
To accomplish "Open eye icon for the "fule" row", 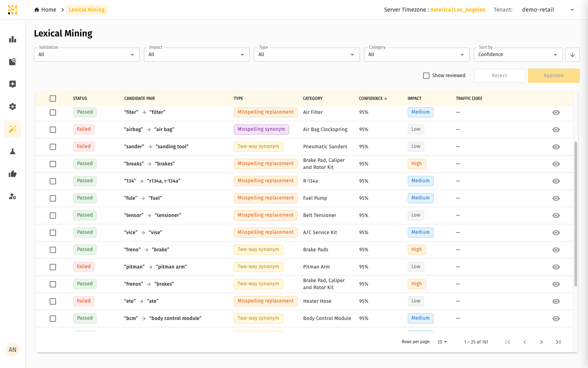I will (x=556, y=198).
